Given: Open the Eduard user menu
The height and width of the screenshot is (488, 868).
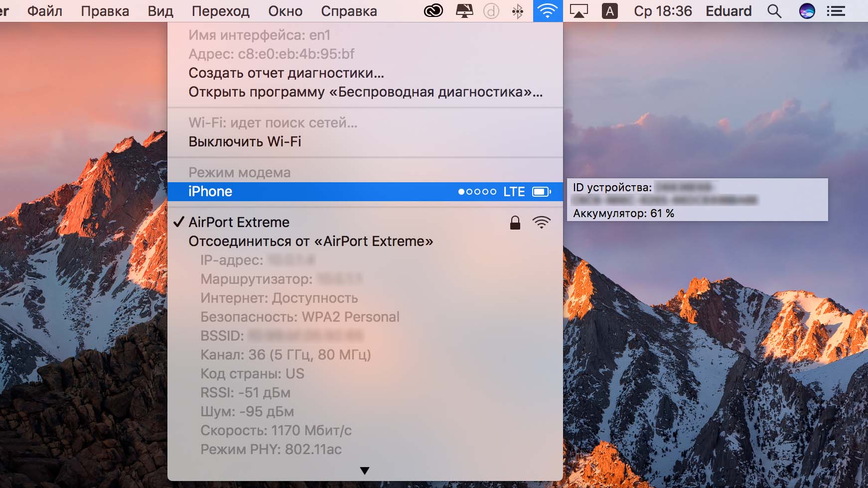Looking at the screenshot, I should tap(728, 11).
